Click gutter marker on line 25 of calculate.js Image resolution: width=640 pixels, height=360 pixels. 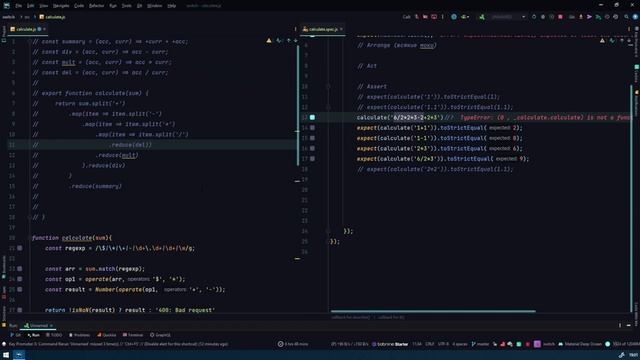[20, 289]
